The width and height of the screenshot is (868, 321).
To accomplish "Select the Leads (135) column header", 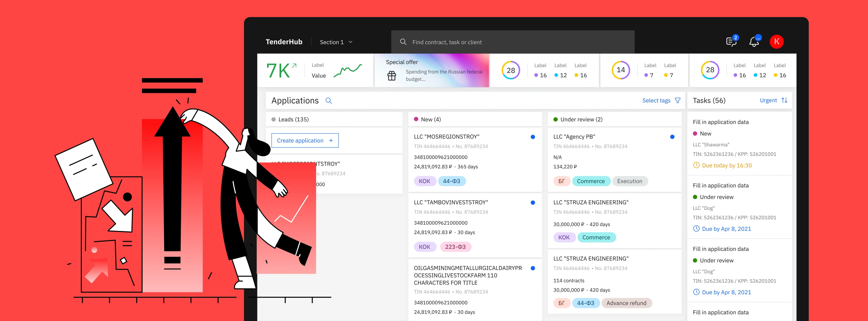I will (334, 119).
